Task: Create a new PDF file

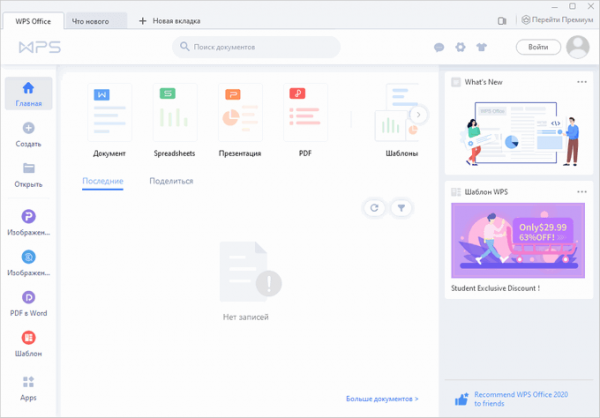Action: [x=305, y=120]
